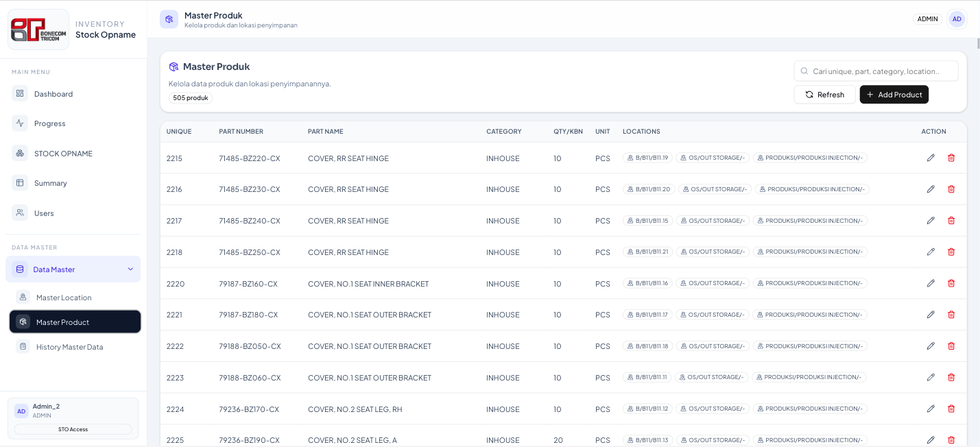Click the 505 produk count badge
This screenshot has height=447, width=980.
(191, 98)
